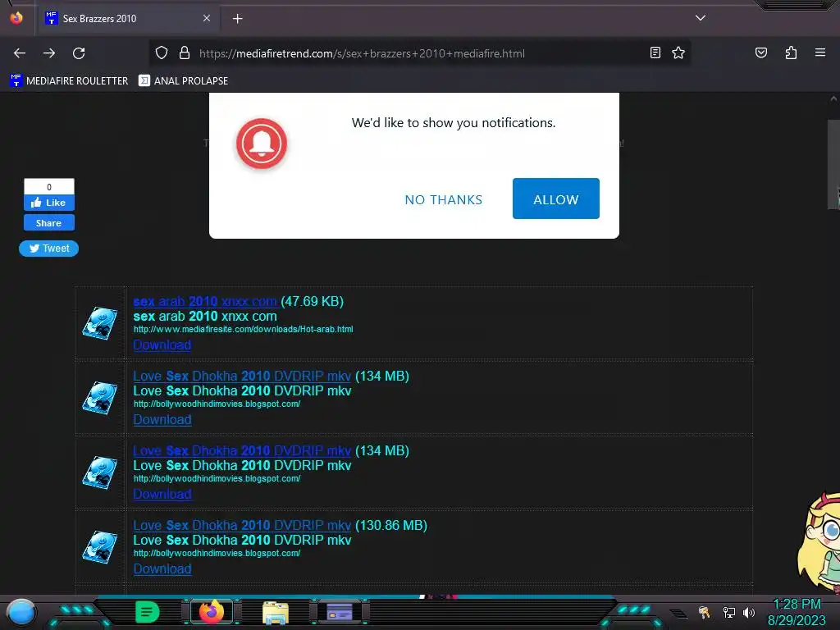Bookmark this page with the star icon
Screen dimensions: 840x630
coord(678,52)
